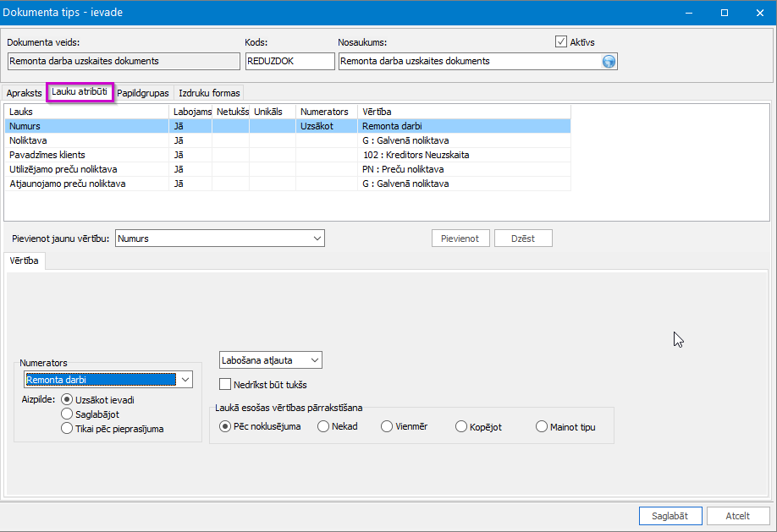Minimize the Dokumenta tips window
The image size is (777, 532).
[x=689, y=13]
